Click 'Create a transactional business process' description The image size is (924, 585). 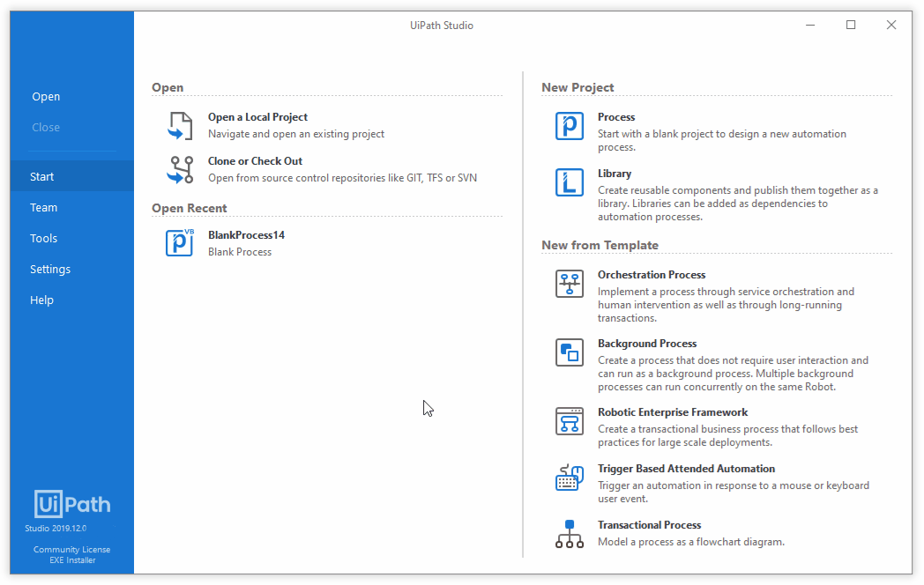pos(727,435)
